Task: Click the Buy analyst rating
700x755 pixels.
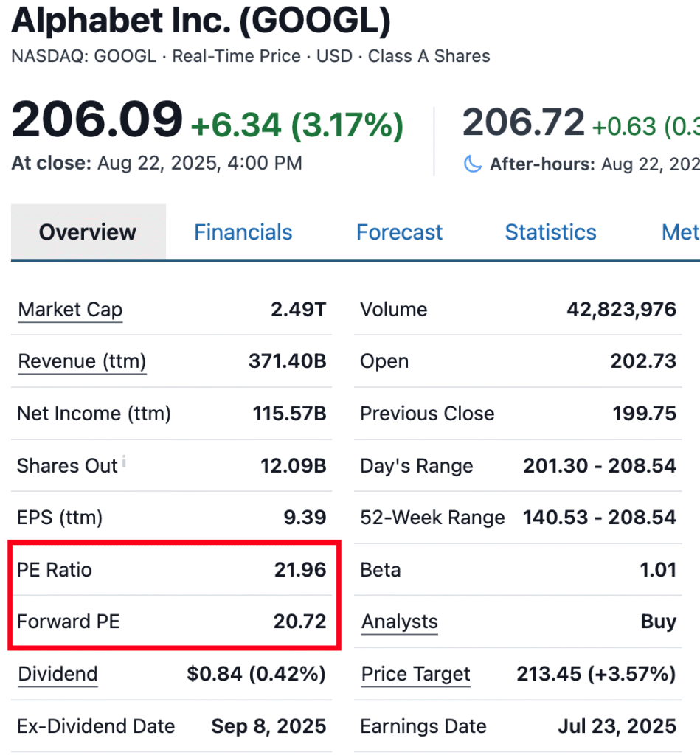Action: (658, 622)
